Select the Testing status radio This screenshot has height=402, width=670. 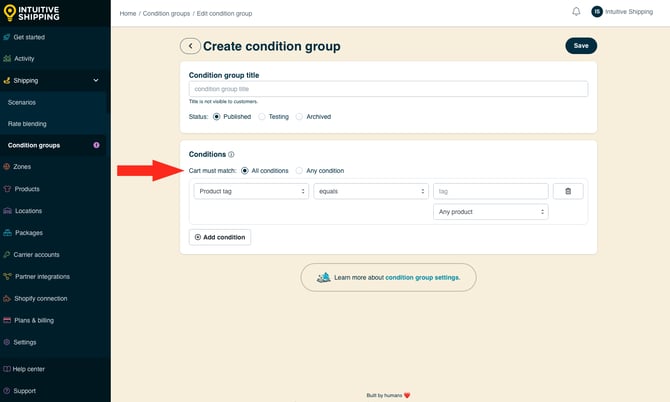click(262, 117)
